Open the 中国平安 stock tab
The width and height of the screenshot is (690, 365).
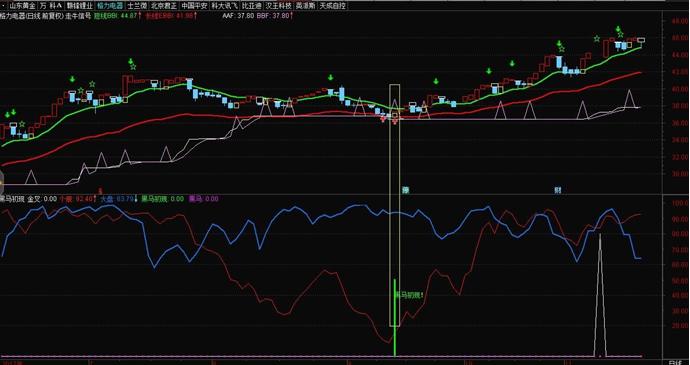194,6
